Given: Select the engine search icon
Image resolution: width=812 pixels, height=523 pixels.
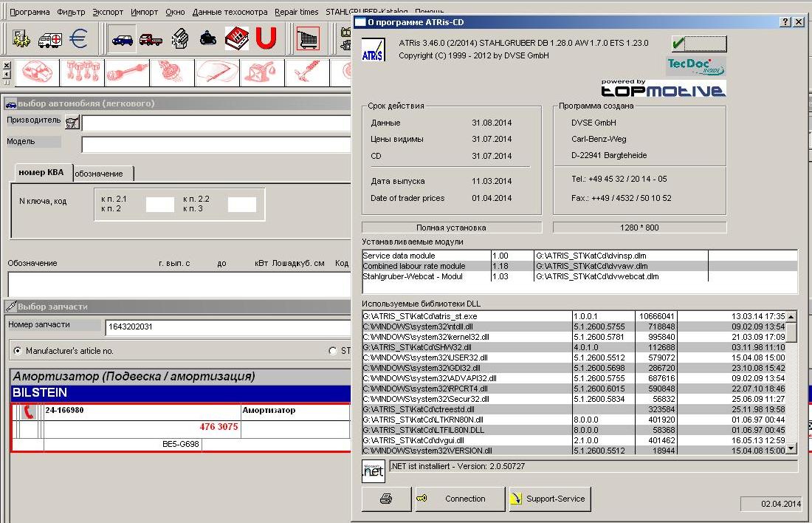Looking at the screenshot, I should point(179,39).
